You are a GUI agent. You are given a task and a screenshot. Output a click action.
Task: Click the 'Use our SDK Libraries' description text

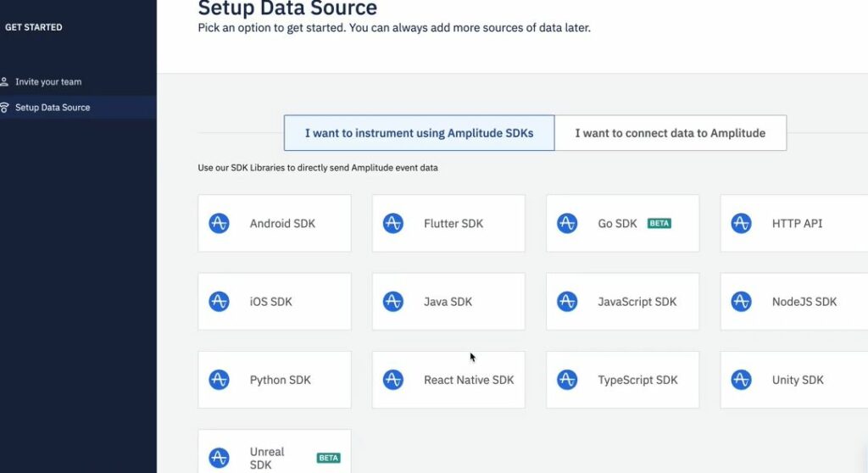pyautogui.click(x=318, y=168)
